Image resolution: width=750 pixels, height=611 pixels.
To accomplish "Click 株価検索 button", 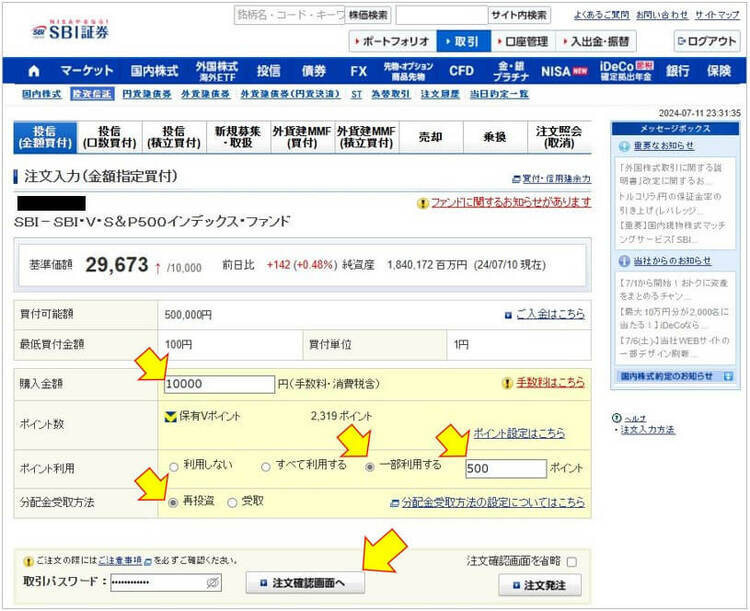I will tap(368, 15).
